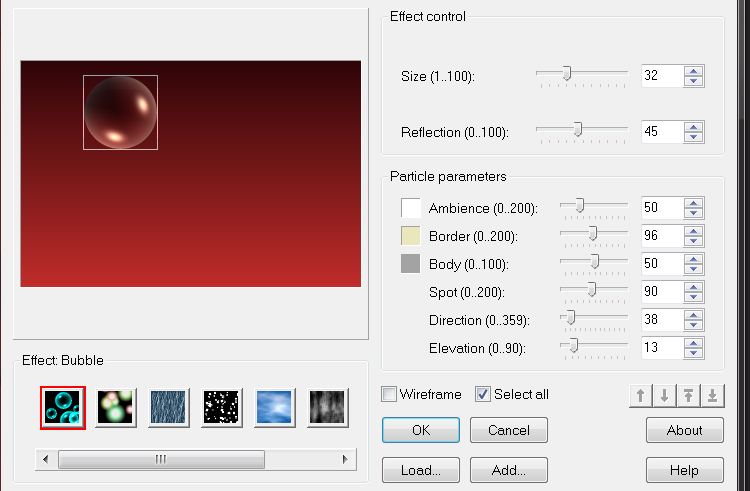
Task: Click the move up arrow icon
Action: coord(641,396)
